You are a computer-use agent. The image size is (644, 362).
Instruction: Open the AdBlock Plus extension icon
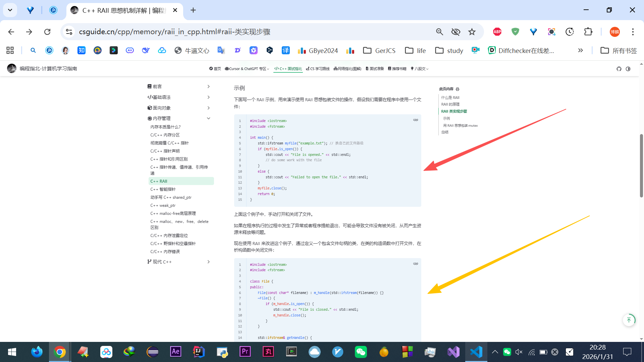tap(497, 32)
